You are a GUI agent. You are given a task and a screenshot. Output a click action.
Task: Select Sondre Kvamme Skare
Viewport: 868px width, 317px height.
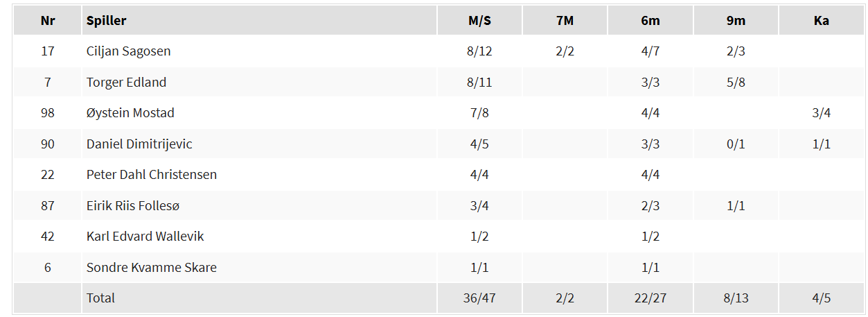pos(152,268)
